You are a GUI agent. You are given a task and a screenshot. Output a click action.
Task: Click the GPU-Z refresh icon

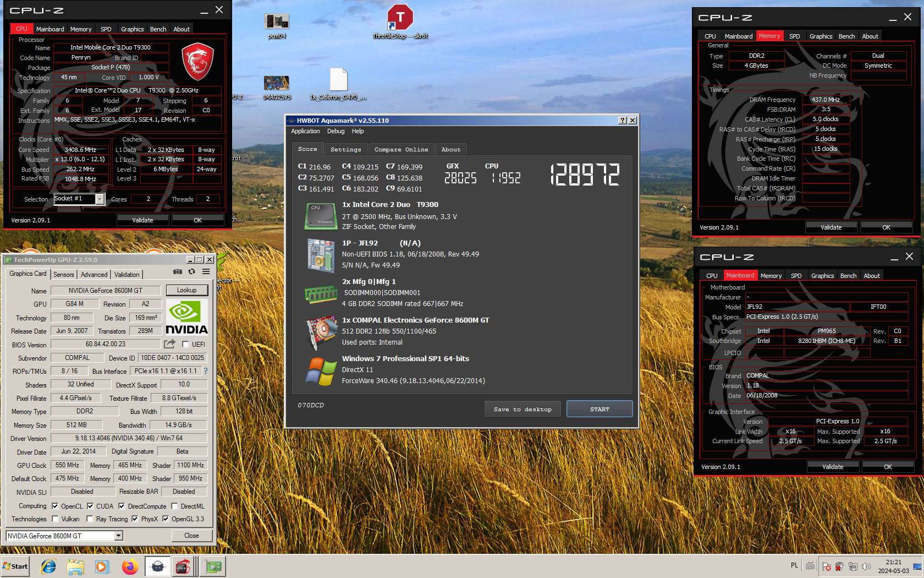pos(191,272)
